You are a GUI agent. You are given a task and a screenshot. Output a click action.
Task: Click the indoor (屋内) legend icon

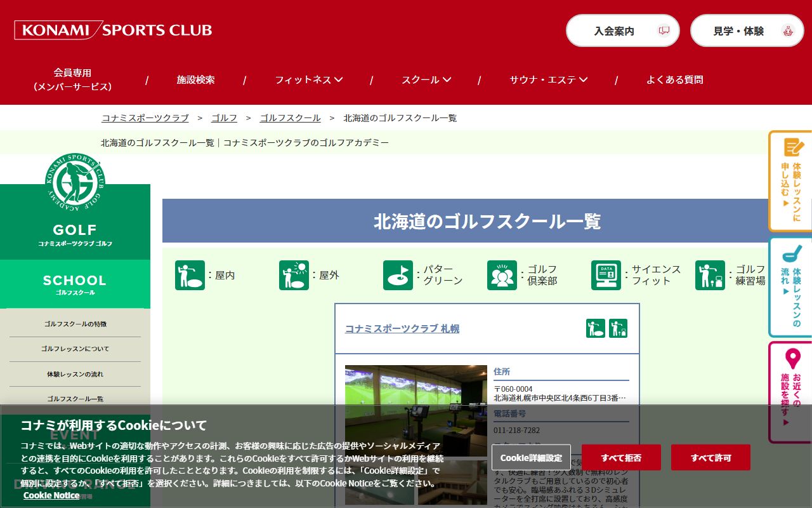(190, 275)
